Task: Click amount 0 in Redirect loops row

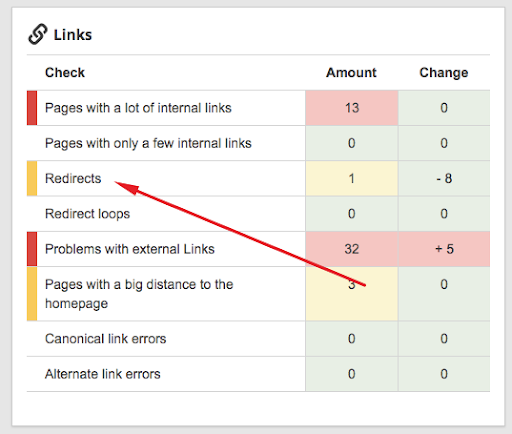Action: (352, 214)
